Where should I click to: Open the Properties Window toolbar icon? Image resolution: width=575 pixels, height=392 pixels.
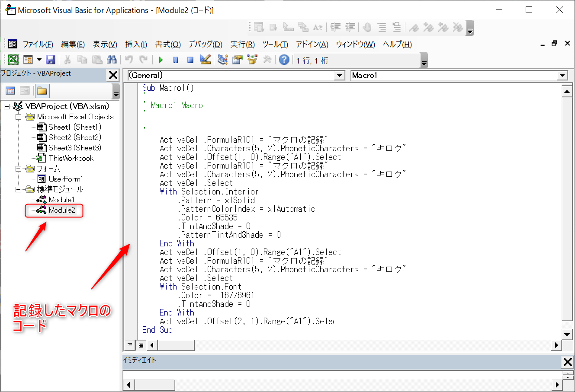(238, 60)
